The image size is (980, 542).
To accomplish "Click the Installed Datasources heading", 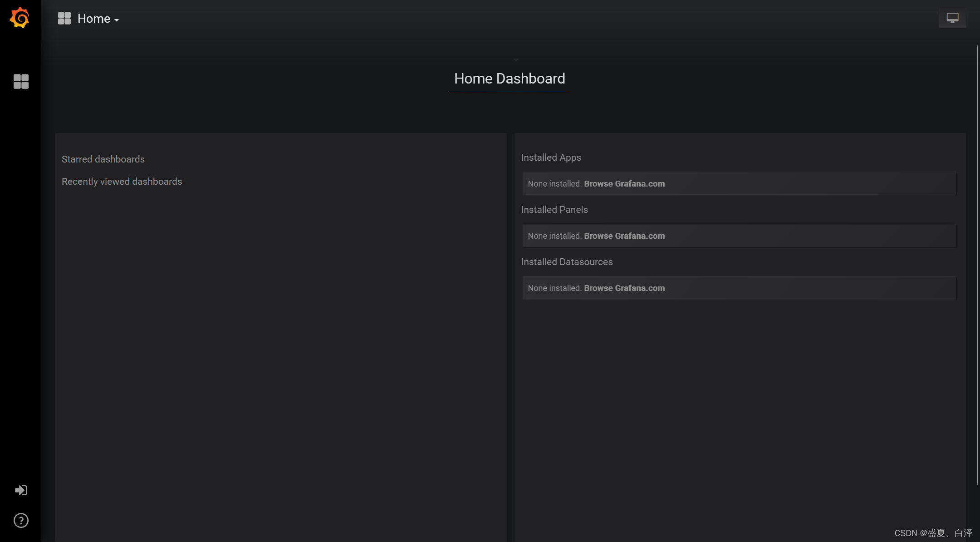I will (x=567, y=261).
